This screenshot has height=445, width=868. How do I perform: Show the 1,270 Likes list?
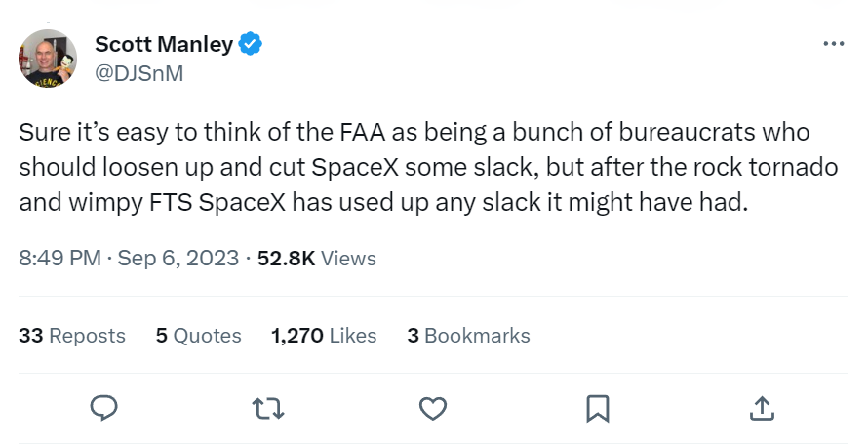pyautogui.click(x=324, y=335)
